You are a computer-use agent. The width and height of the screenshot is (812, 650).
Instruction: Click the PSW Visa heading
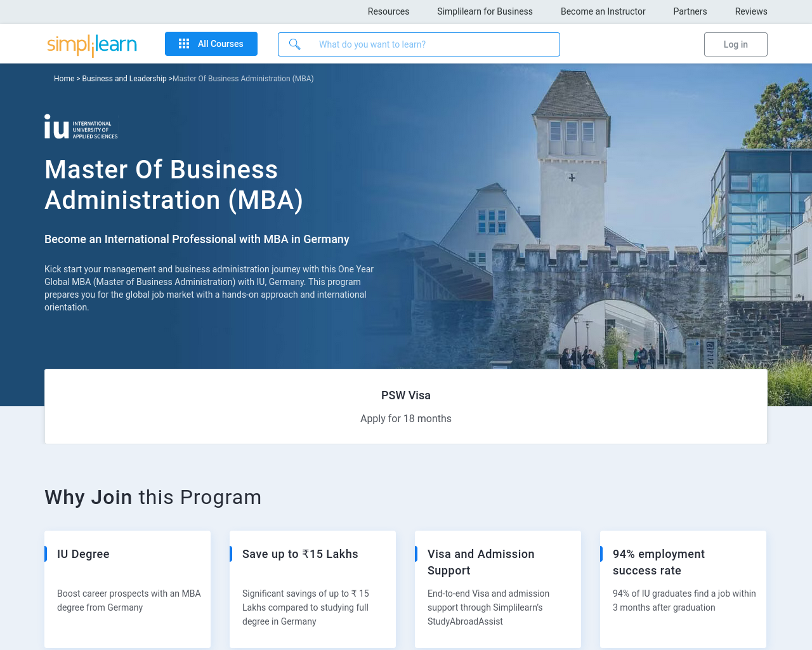(x=406, y=395)
